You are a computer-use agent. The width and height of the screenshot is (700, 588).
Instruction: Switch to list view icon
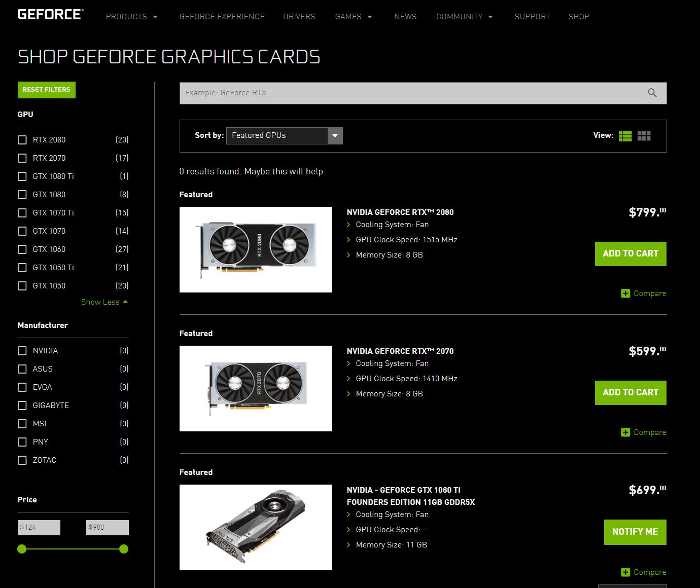(625, 136)
